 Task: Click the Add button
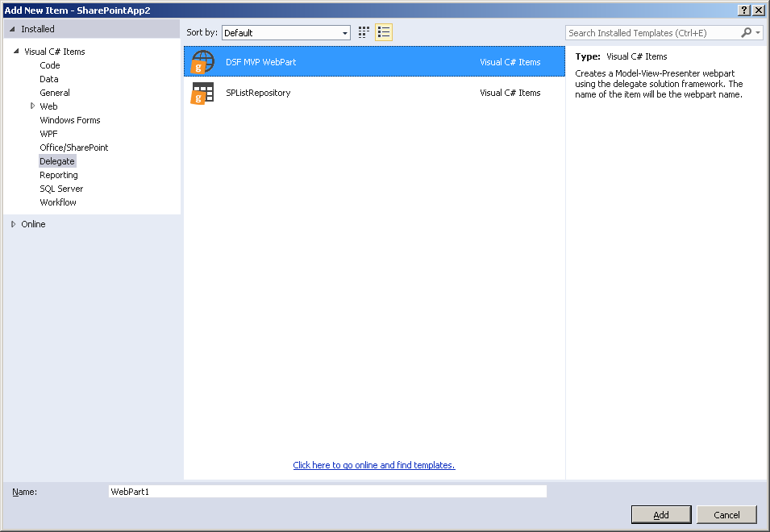pos(660,515)
